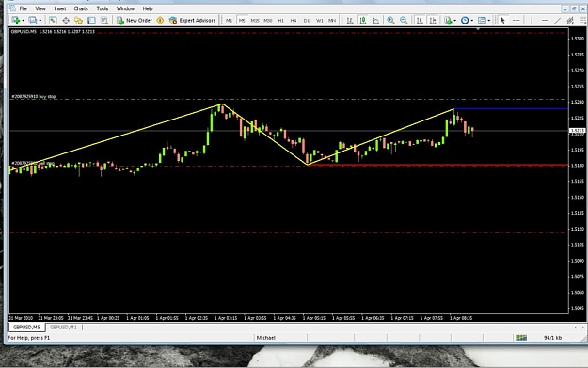The width and height of the screenshot is (588, 368).
Task: Select the sell stop order label
Action: 33,163
